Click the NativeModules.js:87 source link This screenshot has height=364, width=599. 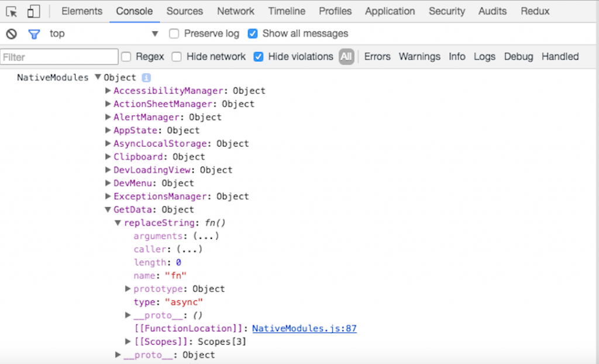pos(304,328)
